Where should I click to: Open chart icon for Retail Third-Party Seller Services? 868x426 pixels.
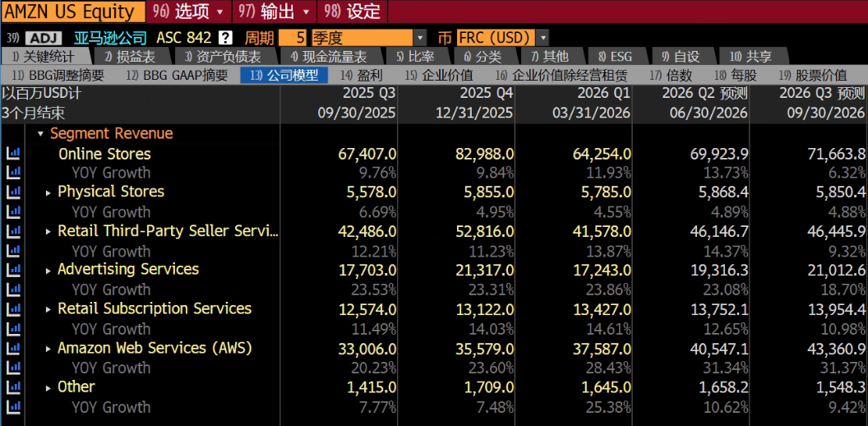tap(12, 231)
